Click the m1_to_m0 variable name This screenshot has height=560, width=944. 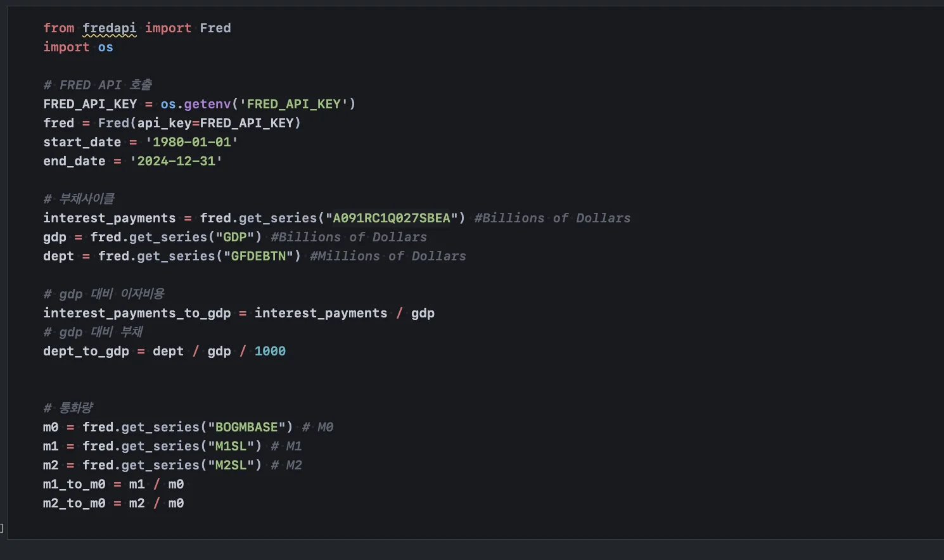pos(74,484)
